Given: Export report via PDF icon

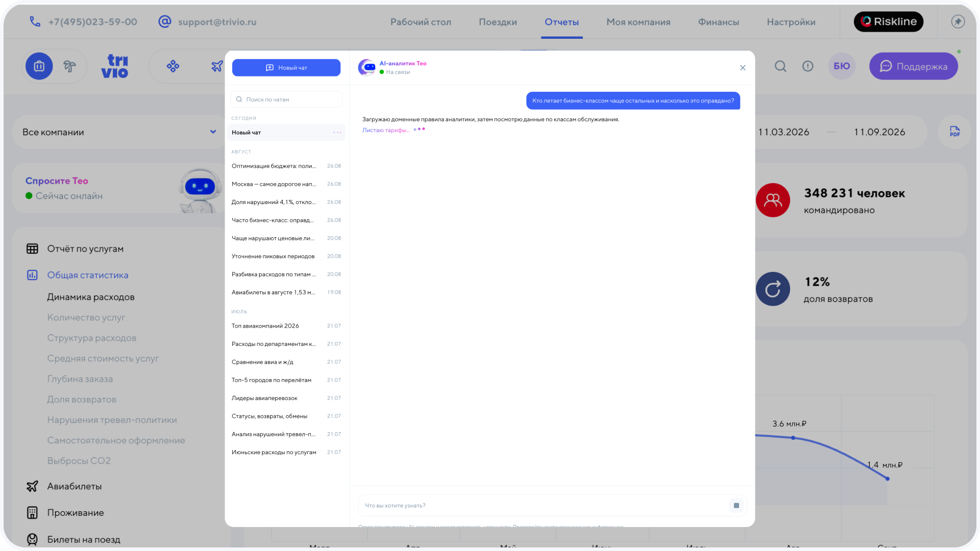Looking at the screenshot, I should (x=954, y=132).
